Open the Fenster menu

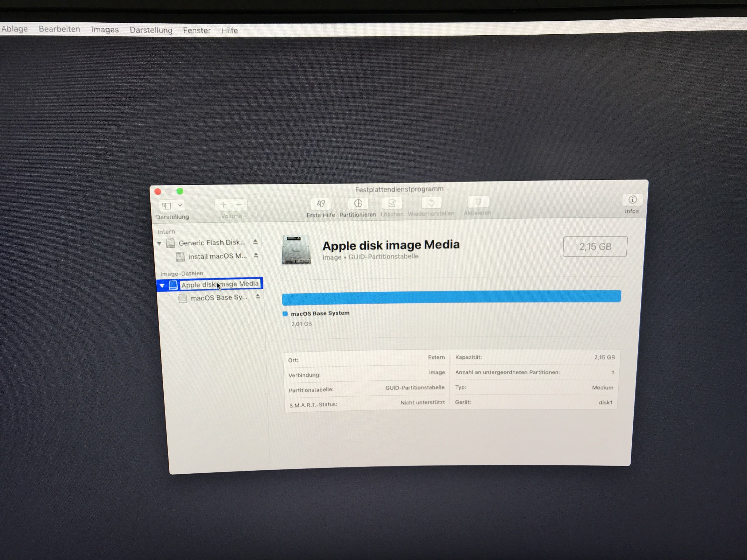196,30
